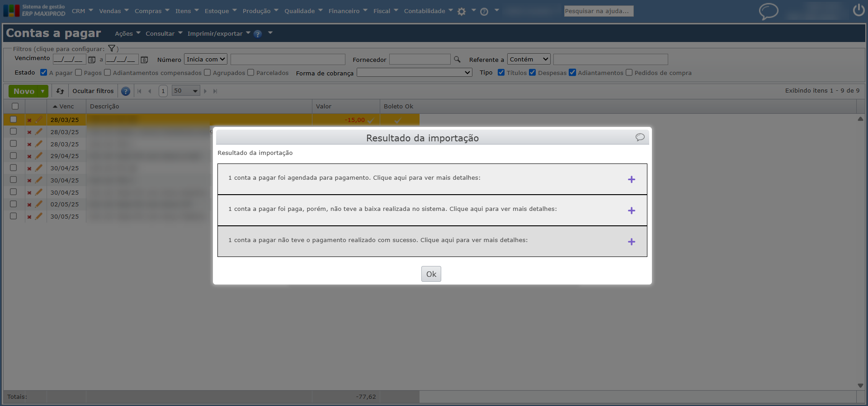The height and width of the screenshot is (406, 868).
Task: Sort the table by Valor column
Action: point(346,107)
